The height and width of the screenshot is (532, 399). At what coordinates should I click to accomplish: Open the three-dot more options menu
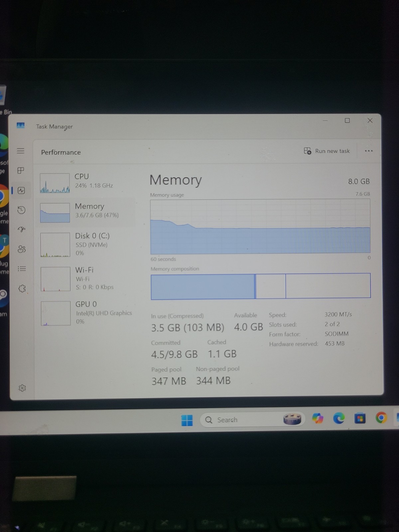[x=369, y=151]
